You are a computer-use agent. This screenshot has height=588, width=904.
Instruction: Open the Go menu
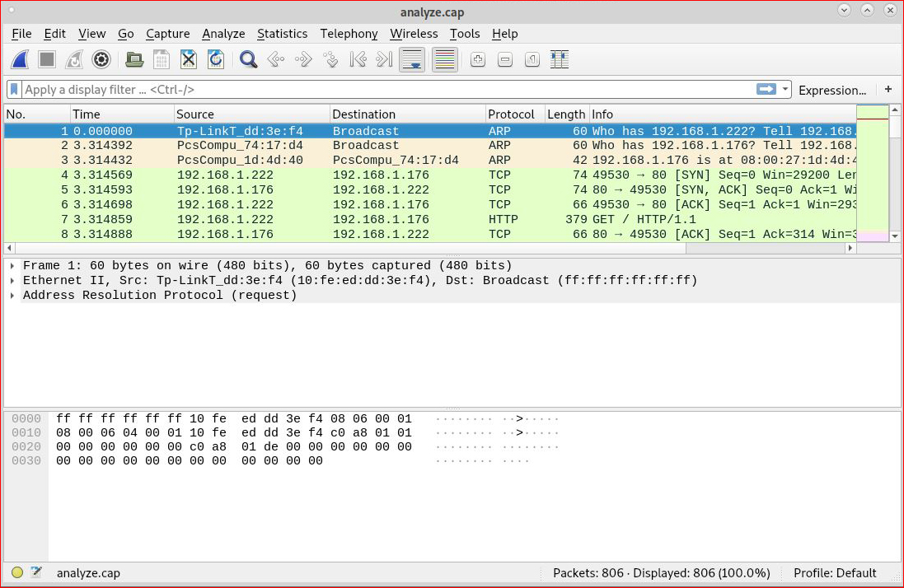(126, 34)
